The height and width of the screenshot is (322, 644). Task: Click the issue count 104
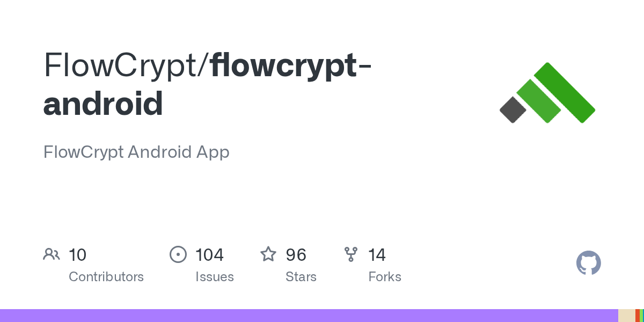click(x=209, y=254)
